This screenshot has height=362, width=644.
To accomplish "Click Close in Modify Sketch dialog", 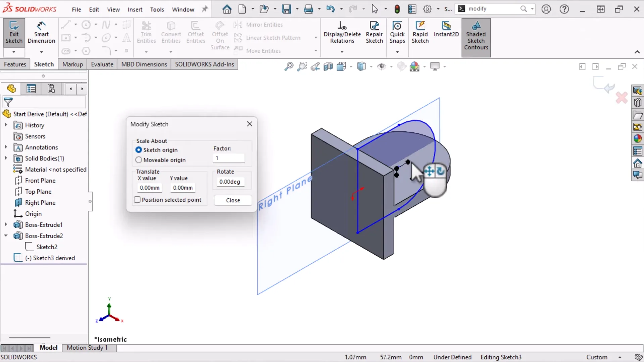I will (x=233, y=200).
